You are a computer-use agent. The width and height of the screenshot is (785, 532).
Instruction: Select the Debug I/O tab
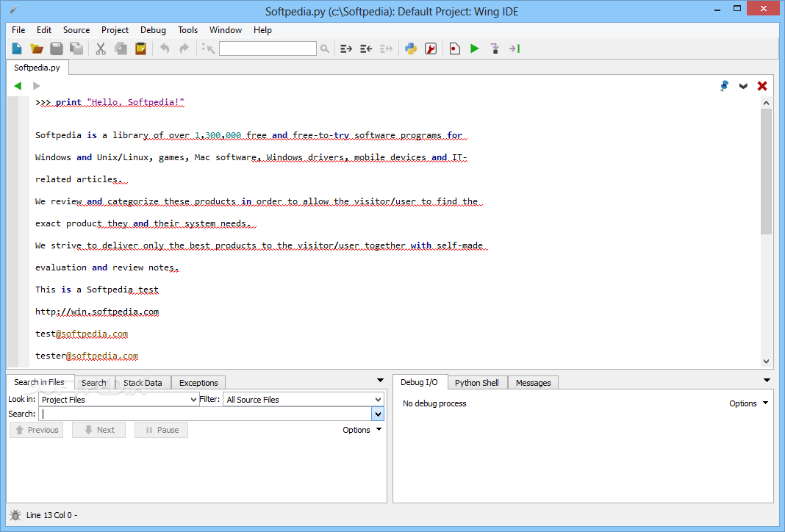420,382
